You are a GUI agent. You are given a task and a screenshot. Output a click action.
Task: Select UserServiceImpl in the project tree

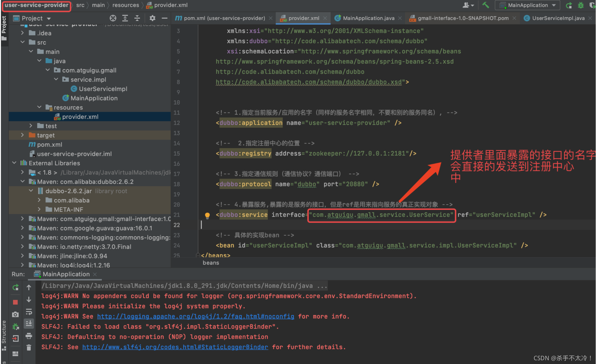(x=103, y=89)
